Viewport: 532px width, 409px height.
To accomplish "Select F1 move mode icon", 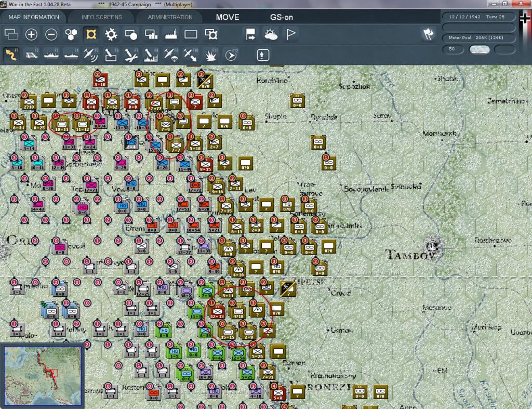I will click(x=11, y=55).
